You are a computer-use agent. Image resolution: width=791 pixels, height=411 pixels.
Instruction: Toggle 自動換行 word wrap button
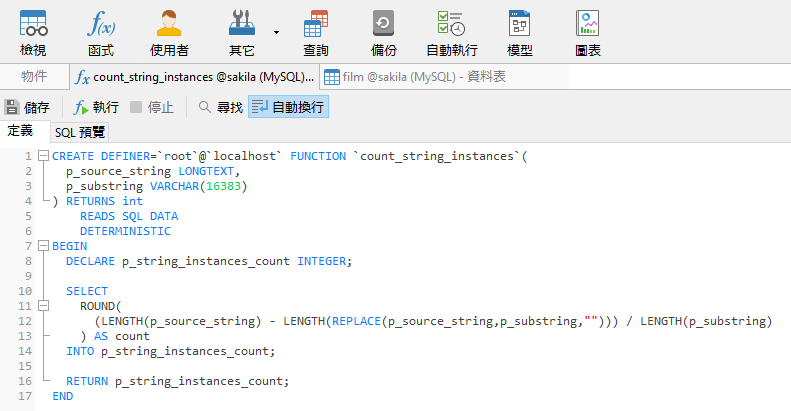tap(288, 107)
